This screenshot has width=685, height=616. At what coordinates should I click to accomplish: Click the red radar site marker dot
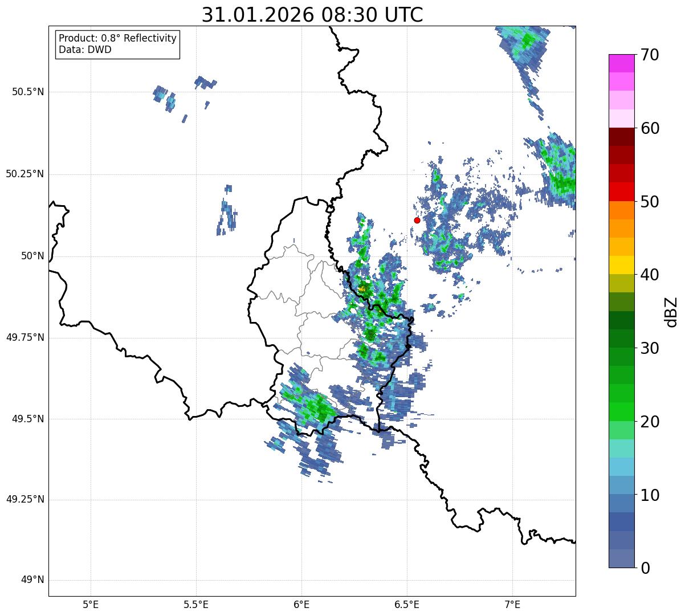click(x=417, y=220)
